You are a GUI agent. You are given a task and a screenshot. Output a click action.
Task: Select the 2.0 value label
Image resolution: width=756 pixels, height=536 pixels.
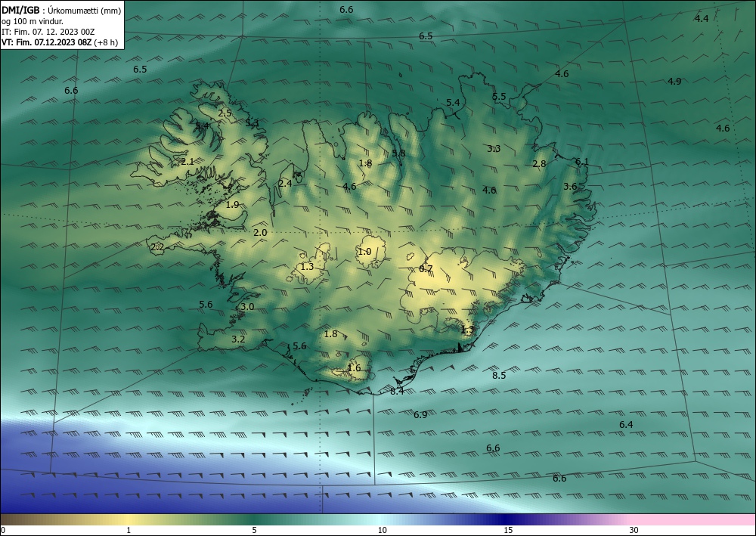click(260, 233)
